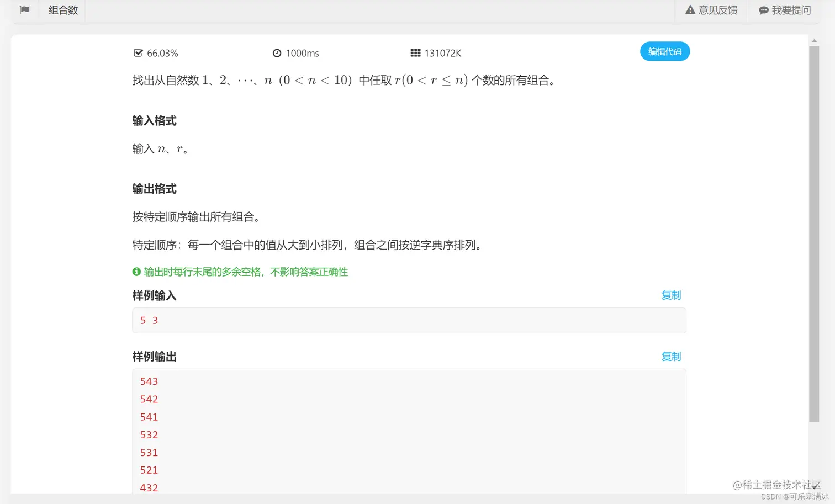This screenshot has height=504, width=835.
Task: Click the memory grid icon next to 131072K
Action: (x=416, y=52)
